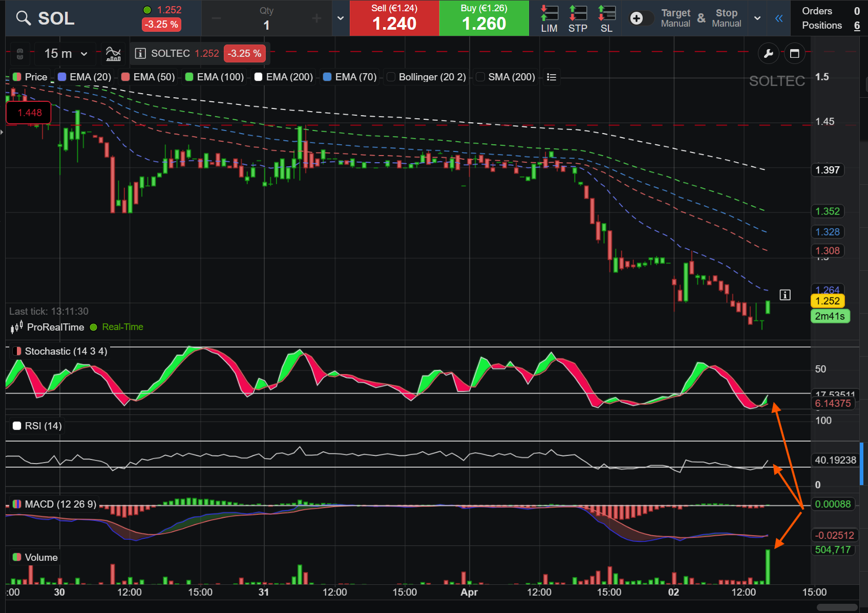This screenshot has height=613, width=868.
Task: Toggle the add target and stop switch
Action: pos(641,18)
